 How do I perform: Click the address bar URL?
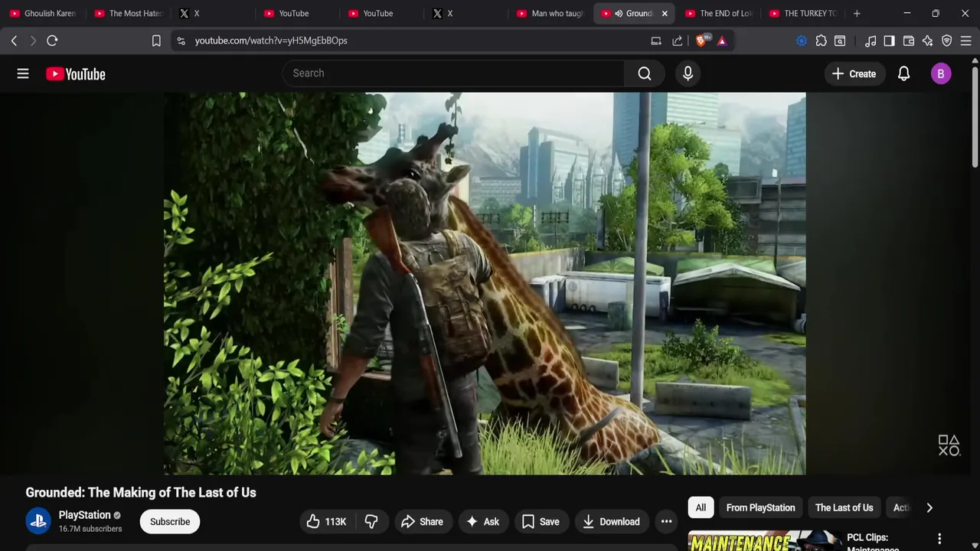pos(271,41)
